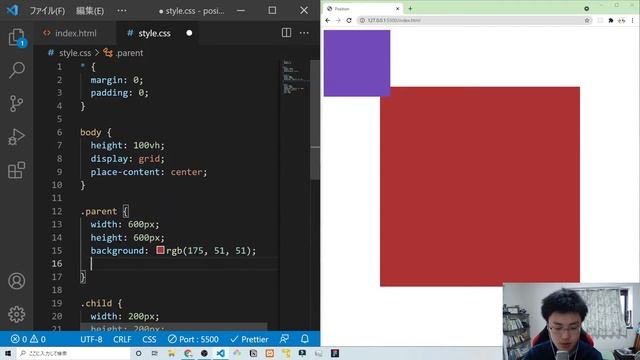
Task: Open the Source Control view
Action: click(17, 103)
